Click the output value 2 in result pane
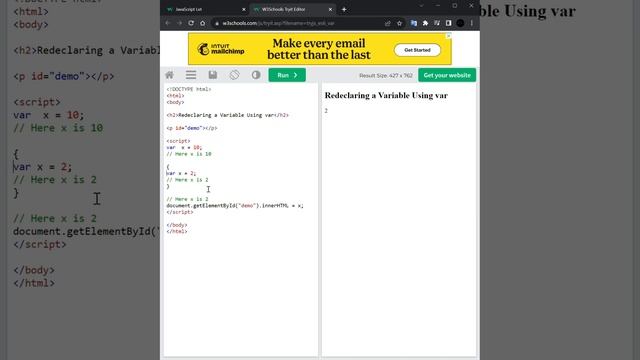The image size is (640, 360). click(326, 111)
